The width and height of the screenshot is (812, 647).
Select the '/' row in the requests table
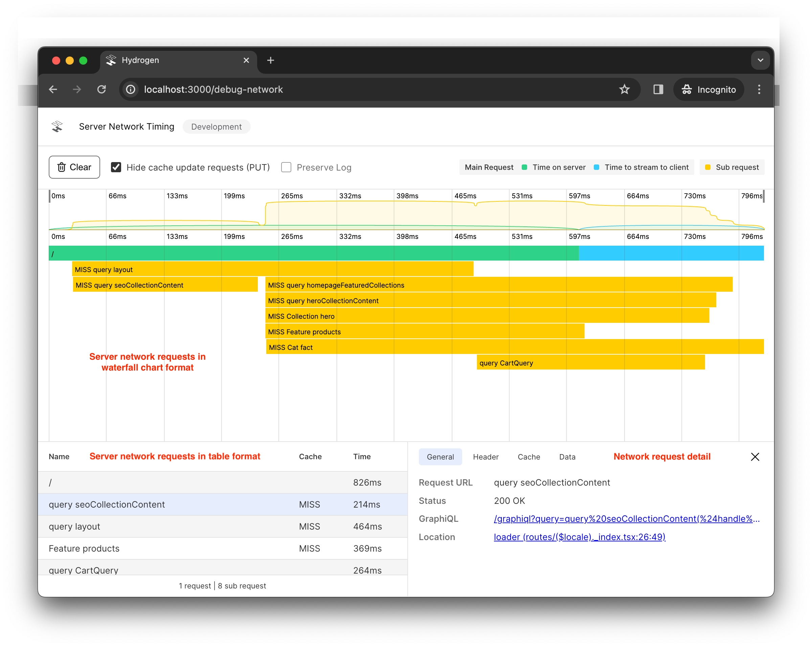(x=223, y=483)
